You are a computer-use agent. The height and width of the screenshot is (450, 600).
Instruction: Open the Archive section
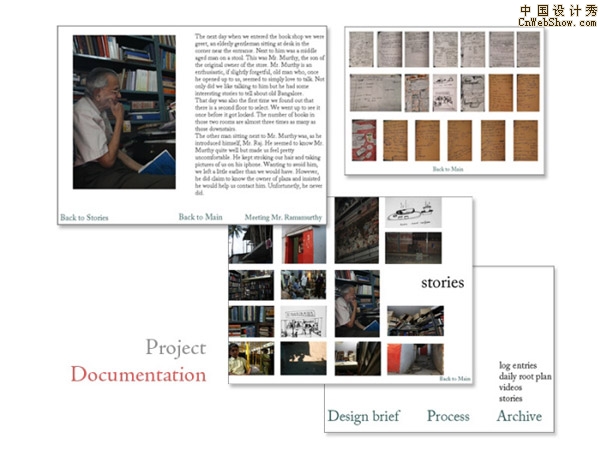519,416
